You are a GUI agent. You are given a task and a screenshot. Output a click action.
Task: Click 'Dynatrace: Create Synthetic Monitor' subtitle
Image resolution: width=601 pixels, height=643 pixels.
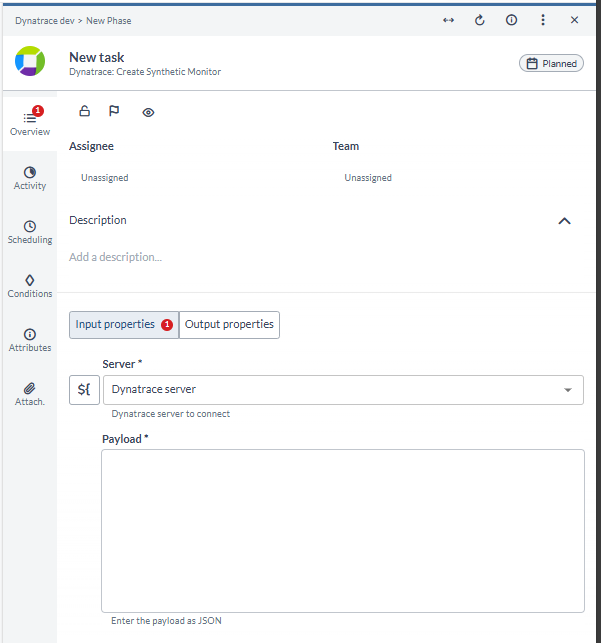tap(145, 72)
